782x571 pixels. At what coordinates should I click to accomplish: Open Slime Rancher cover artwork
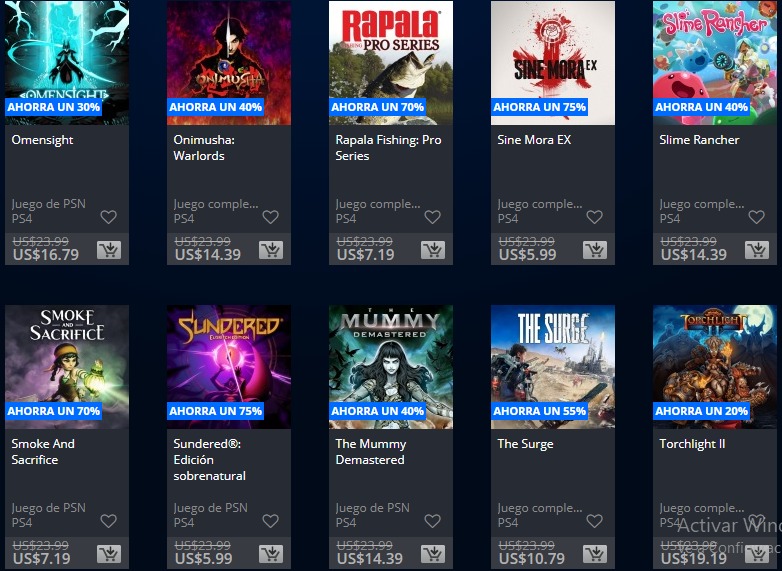[x=715, y=63]
